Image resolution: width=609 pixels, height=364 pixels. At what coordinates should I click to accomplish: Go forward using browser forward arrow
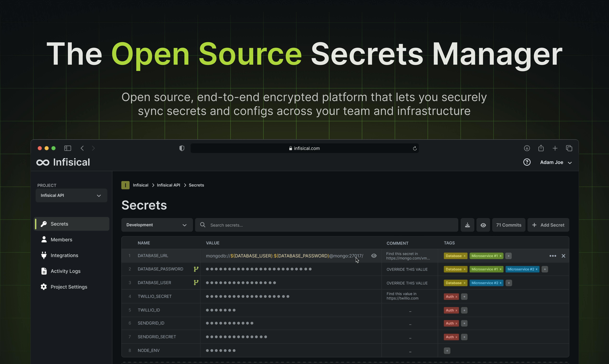click(93, 148)
